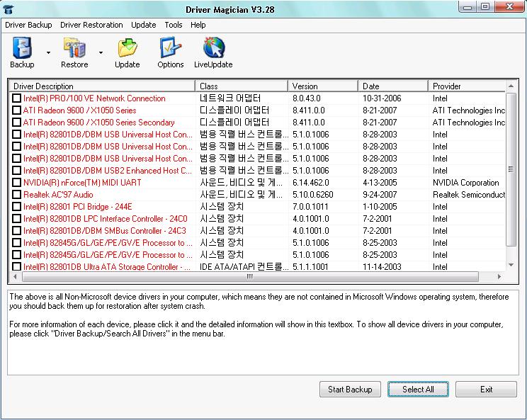
Task: Click the version 6.14.462.0 cell
Action: tap(311, 183)
